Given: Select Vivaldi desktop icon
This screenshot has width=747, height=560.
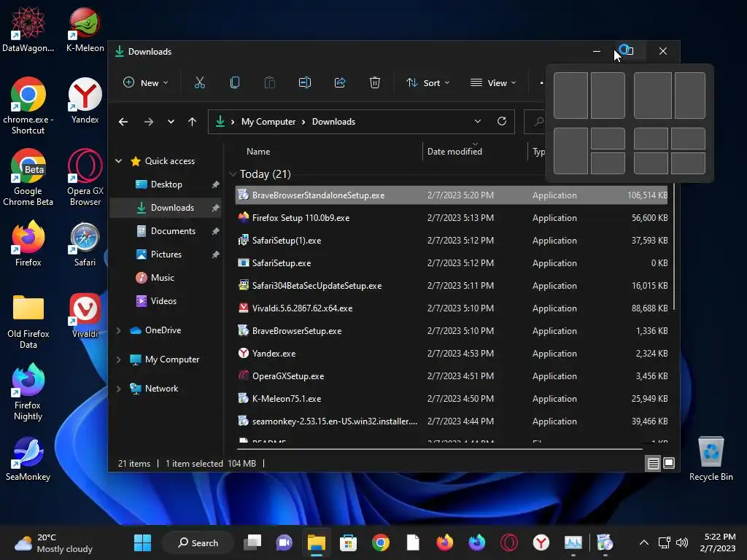Looking at the screenshot, I should (x=85, y=315).
